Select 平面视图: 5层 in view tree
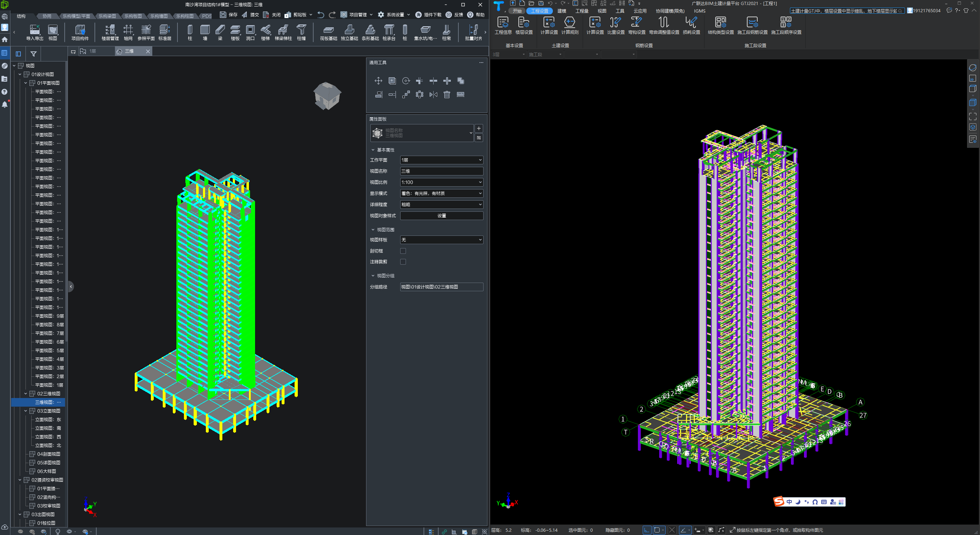Screen dimensions: 980x535 click(x=49, y=350)
